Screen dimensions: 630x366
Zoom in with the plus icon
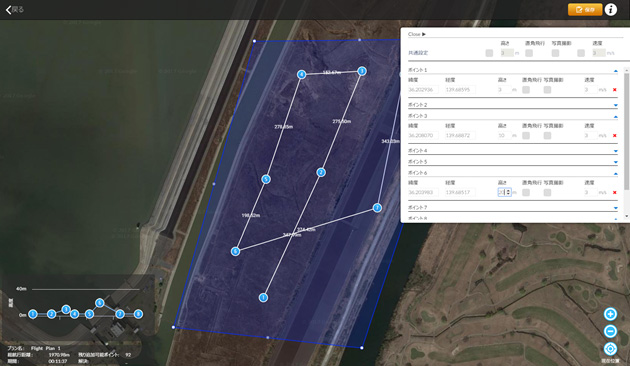pos(610,314)
